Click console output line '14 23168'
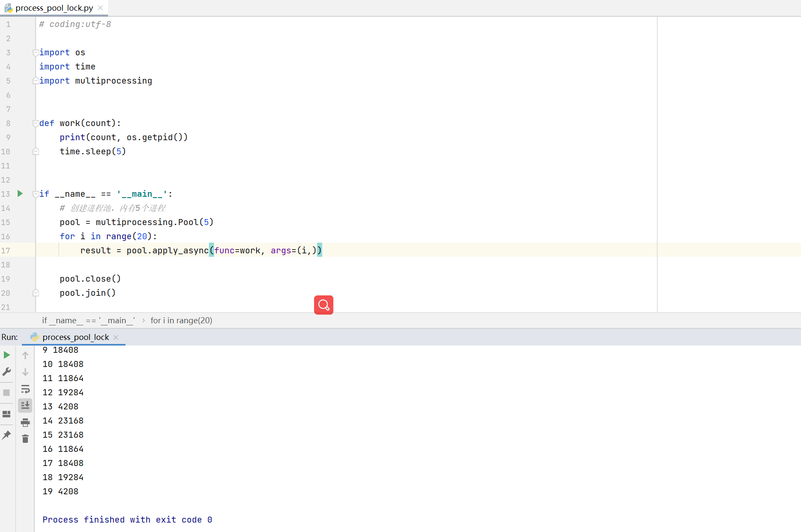The height and width of the screenshot is (532, 801). pos(63,421)
